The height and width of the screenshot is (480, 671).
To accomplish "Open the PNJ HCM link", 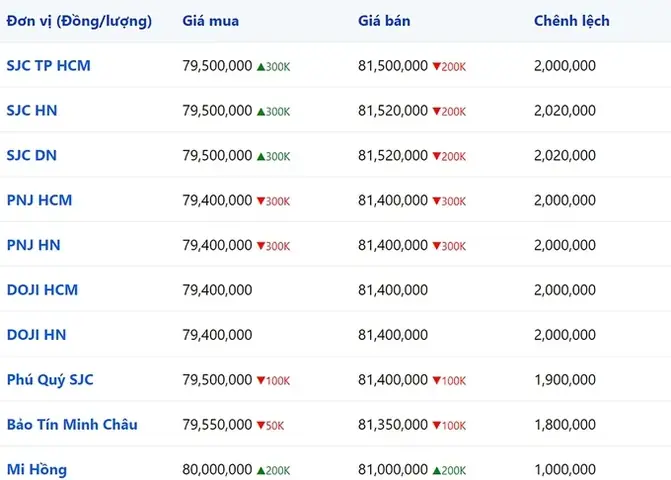I will pyautogui.click(x=39, y=200).
